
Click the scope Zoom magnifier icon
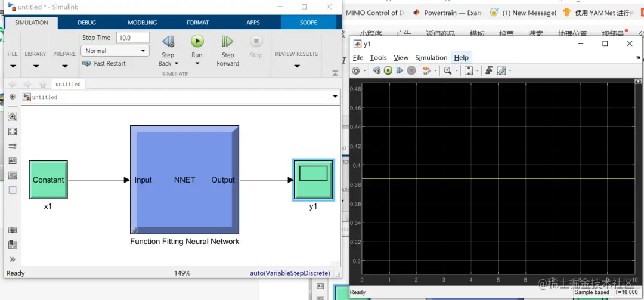(448, 71)
